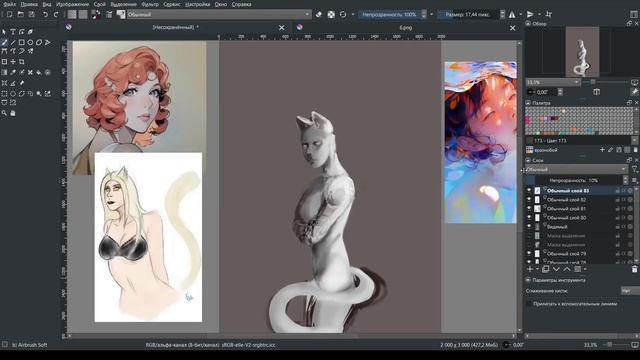640x360 pixels.
Task: Toggle the eraser mode icon
Action: pos(319,15)
